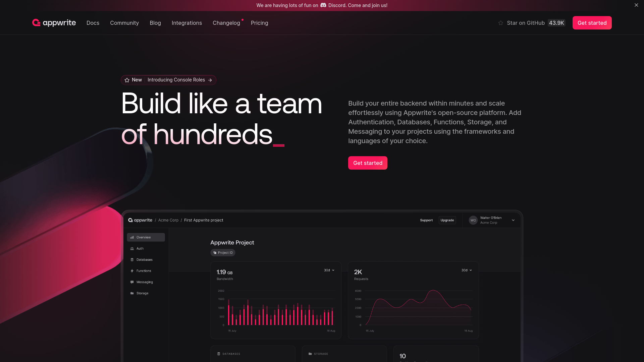Open the Databases sidebar section

pyautogui.click(x=145, y=259)
